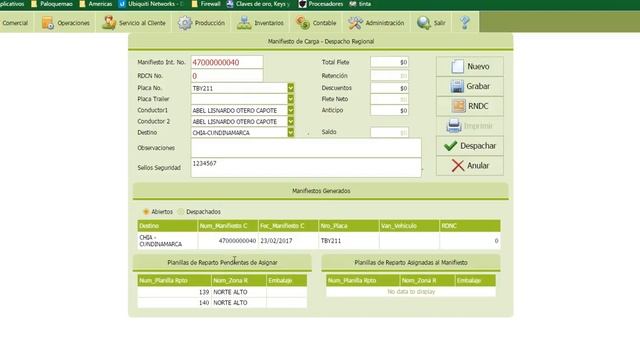
Task: Click the Operaciones menu icon
Action: click(x=48, y=23)
